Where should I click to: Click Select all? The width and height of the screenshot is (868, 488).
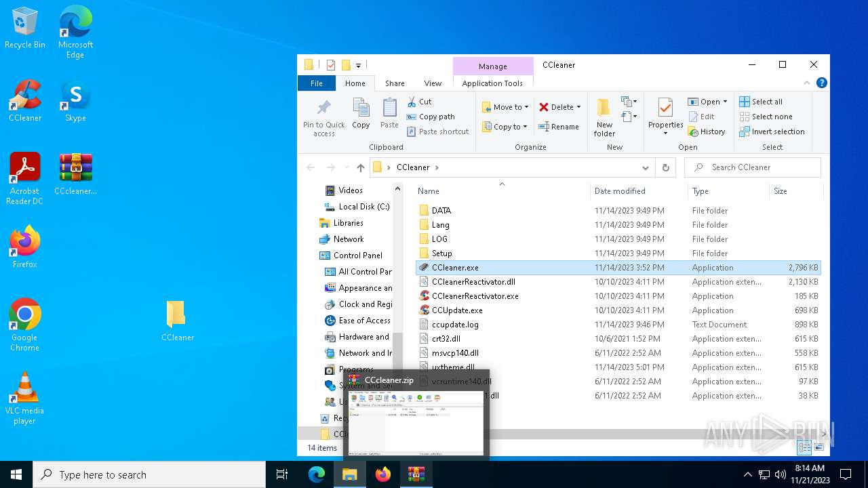761,102
